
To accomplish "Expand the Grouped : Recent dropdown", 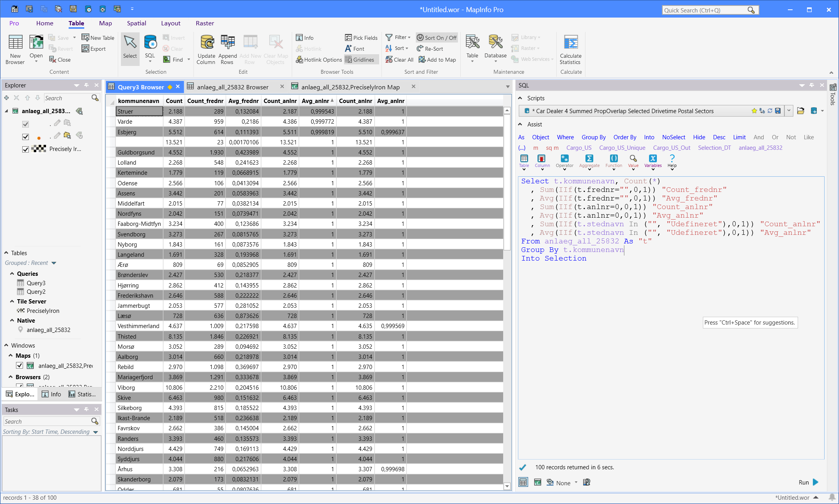I will point(54,263).
